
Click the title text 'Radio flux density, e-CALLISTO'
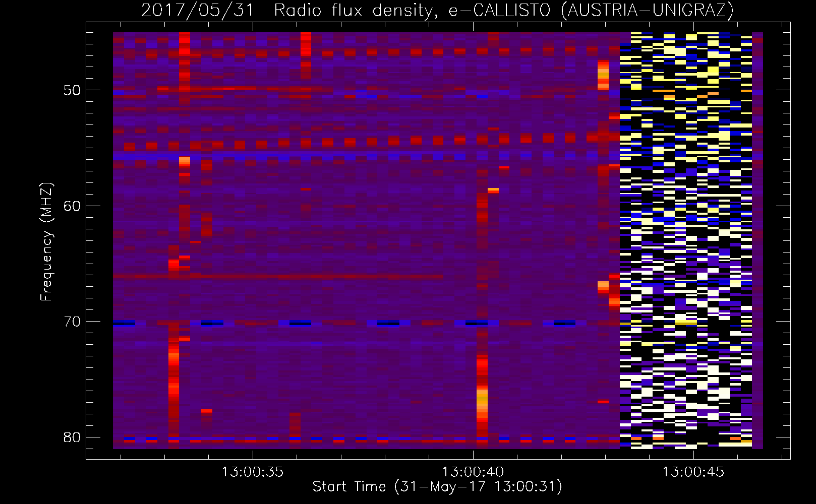(412, 11)
